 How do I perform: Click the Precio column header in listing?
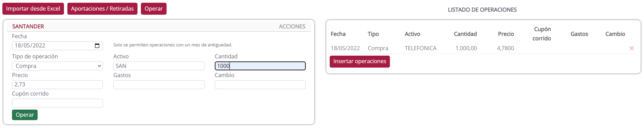[x=506, y=34]
